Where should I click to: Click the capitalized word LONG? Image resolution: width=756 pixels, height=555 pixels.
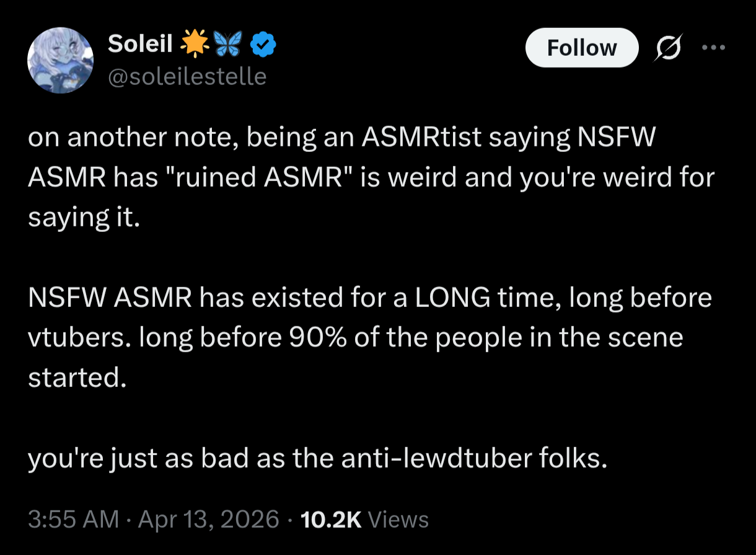453,299
